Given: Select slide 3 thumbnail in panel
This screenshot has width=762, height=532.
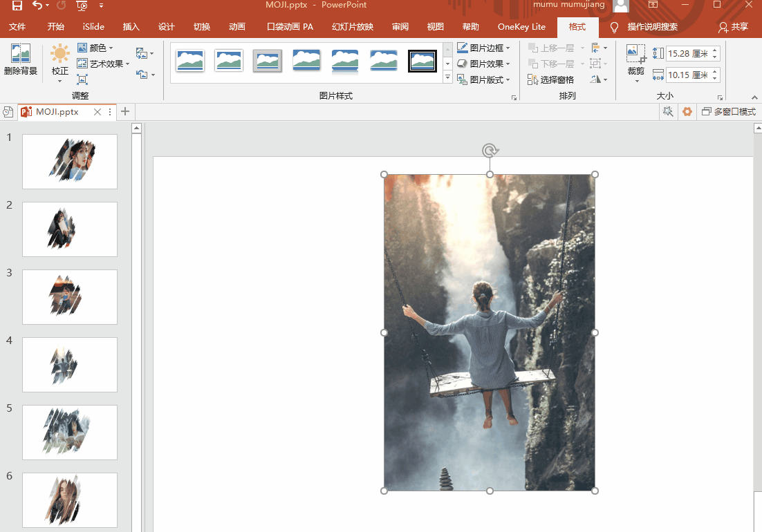Looking at the screenshot, I should point(69,296).
